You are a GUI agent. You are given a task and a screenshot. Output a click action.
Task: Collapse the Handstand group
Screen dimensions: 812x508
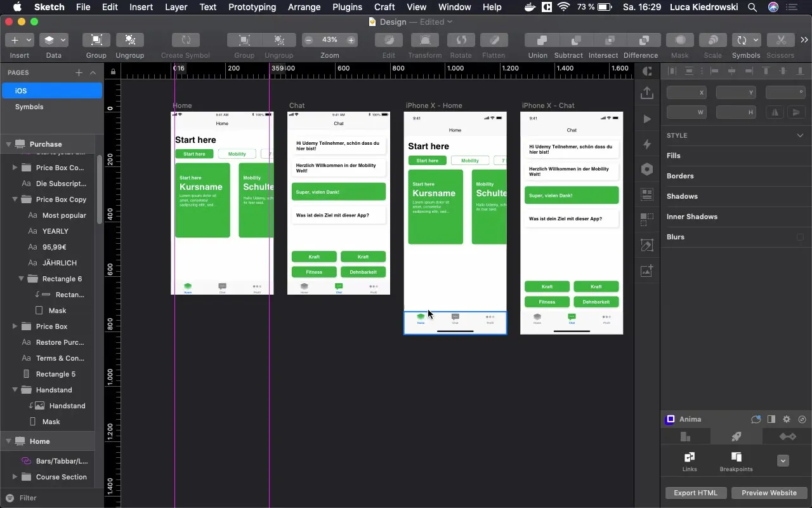click(15, 390)
